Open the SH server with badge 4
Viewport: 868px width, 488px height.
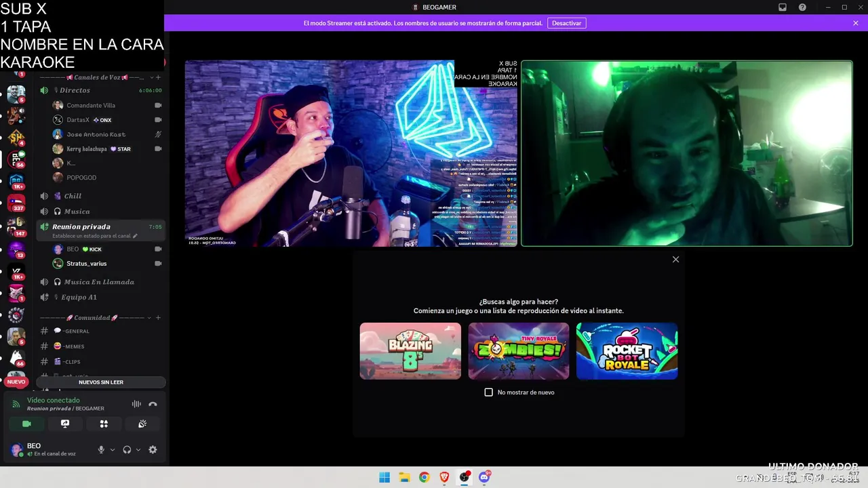tap(16, 138)
